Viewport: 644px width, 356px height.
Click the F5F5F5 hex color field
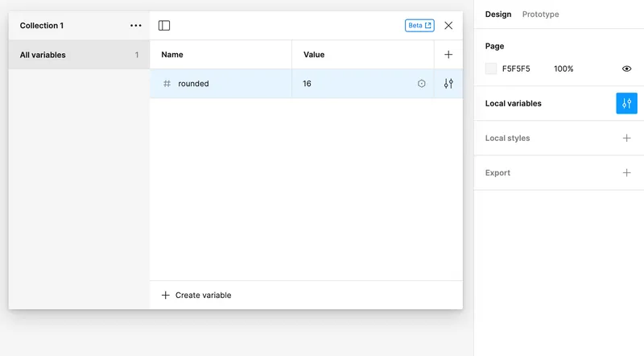coord(516,69)
